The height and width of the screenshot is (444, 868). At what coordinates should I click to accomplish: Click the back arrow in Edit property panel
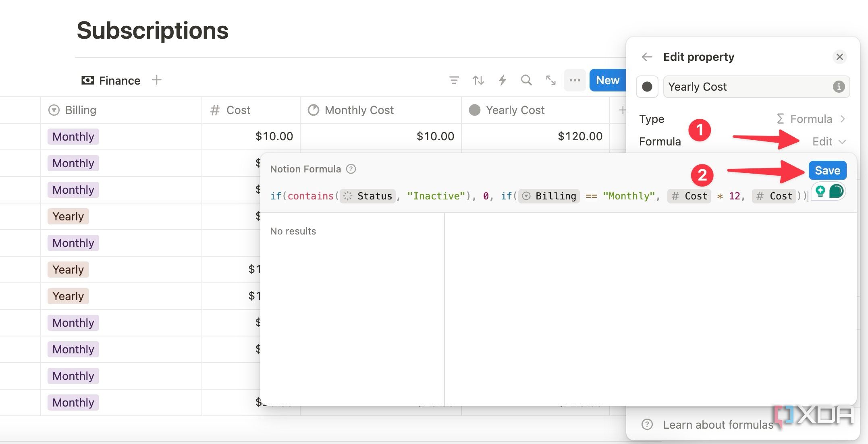coord(647,56)
